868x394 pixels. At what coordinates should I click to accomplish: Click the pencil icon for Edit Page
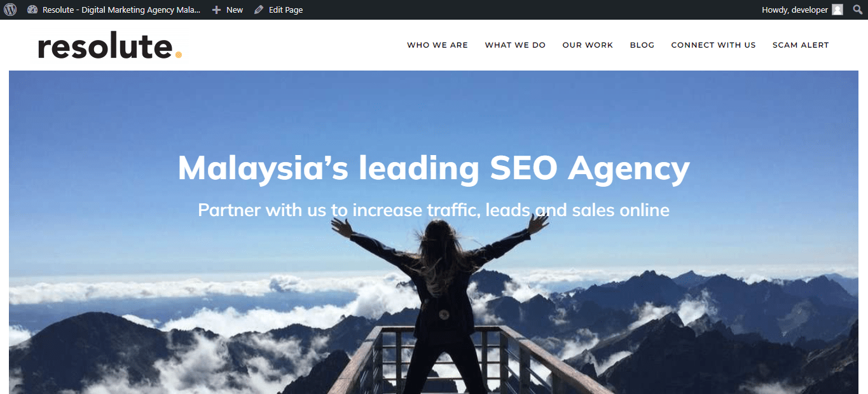(x=259, y=10)
